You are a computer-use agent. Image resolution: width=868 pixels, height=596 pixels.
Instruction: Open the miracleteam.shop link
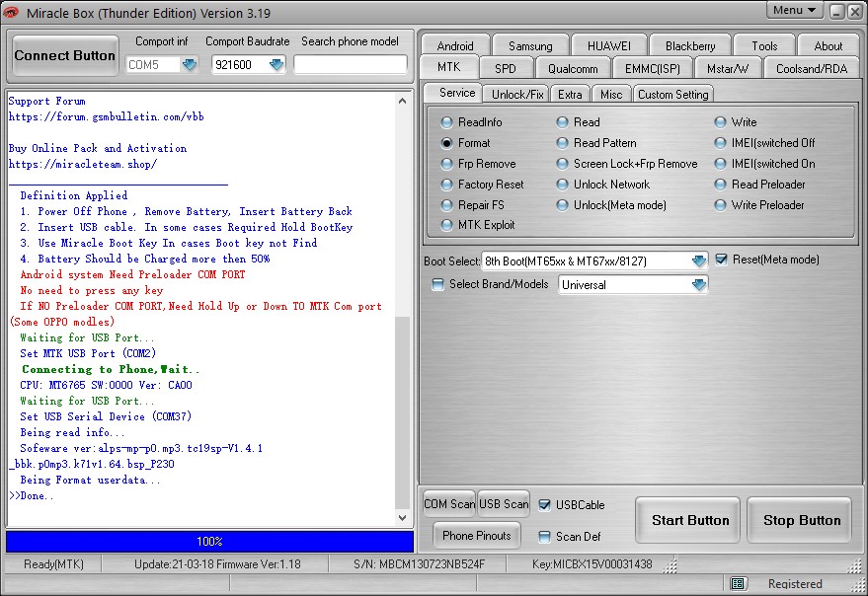coord(83,164)
